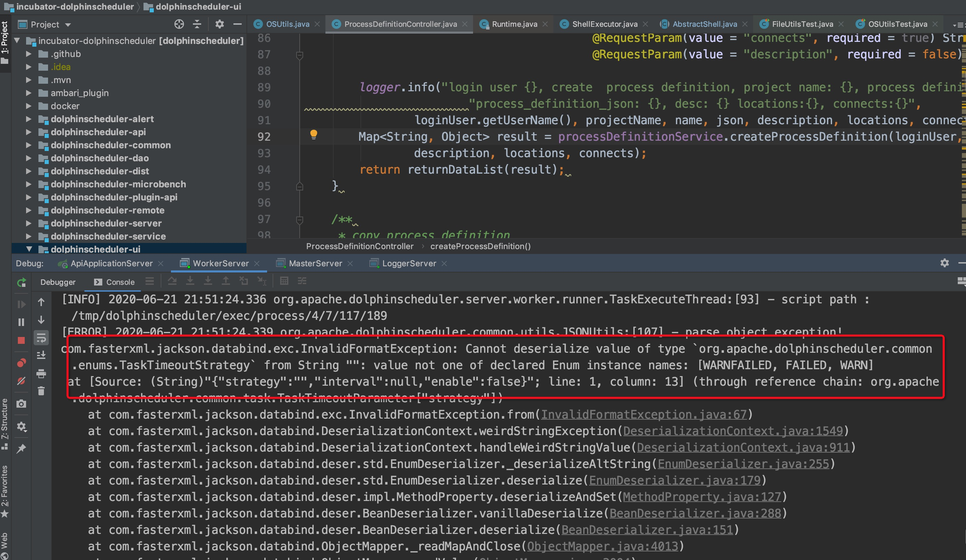
Task: Switch to the ShellExecutor.java editor tab
Action: [x=604, y=24]
